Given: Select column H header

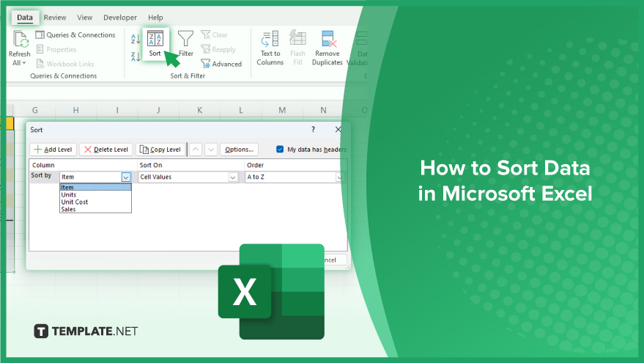Looking at the screenshot, I should coord(76,110).
